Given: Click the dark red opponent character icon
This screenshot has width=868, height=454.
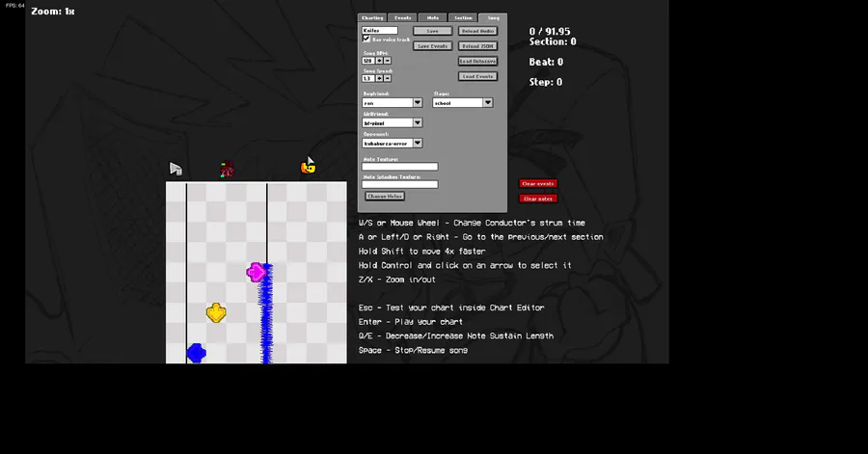Looking at the screenshot, I should point(227,169).
